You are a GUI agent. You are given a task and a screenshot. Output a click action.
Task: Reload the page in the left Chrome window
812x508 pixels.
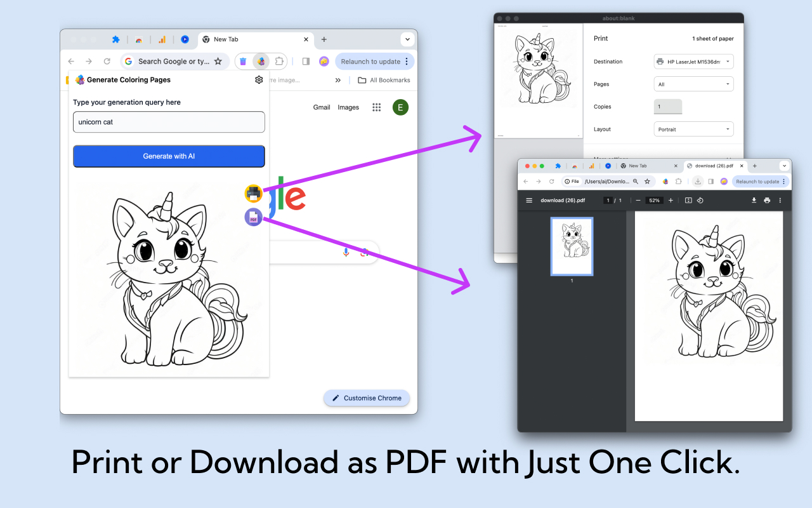pos(107,62)
